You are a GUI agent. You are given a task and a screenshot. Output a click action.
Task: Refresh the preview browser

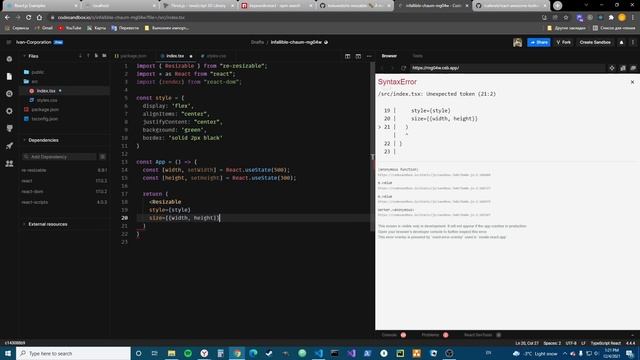403,68
